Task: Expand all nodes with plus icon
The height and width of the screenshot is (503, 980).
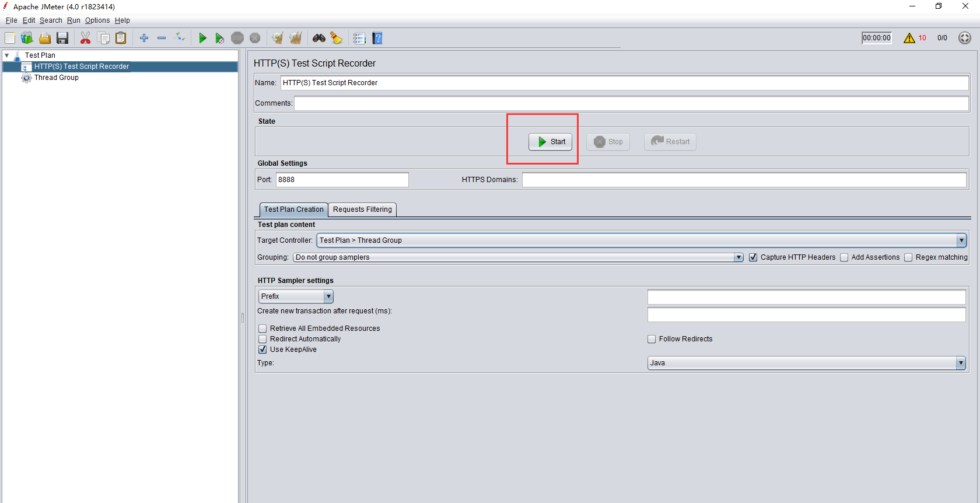Action: coord(144,38)
